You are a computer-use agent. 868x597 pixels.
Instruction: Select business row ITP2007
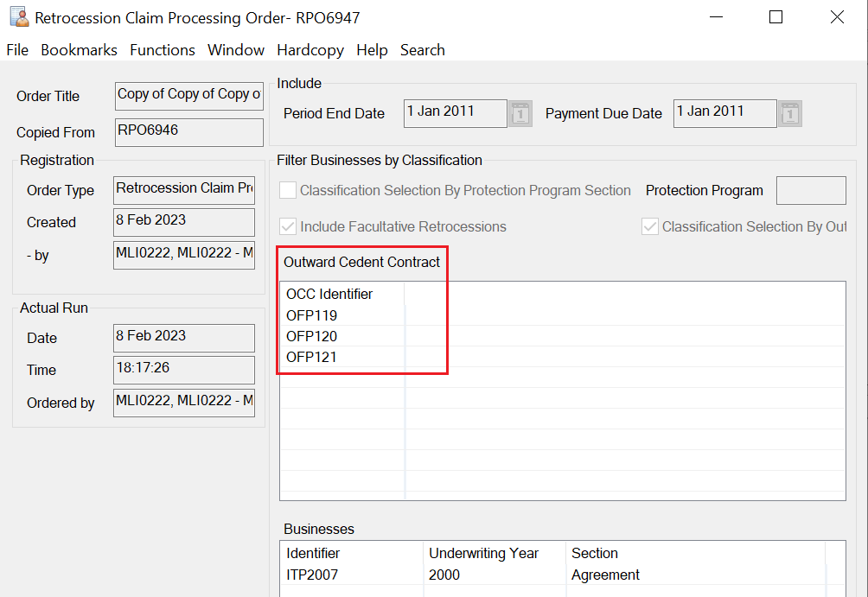[x=312, y=575]
